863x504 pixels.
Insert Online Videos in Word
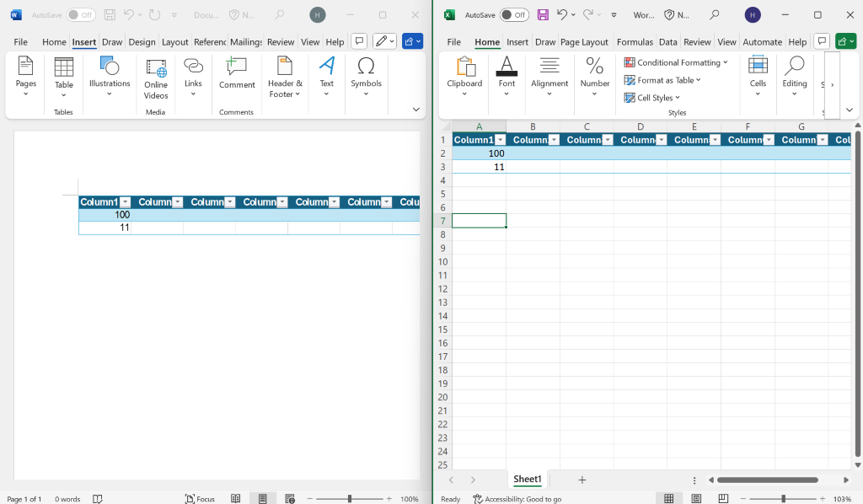[156, 78]
